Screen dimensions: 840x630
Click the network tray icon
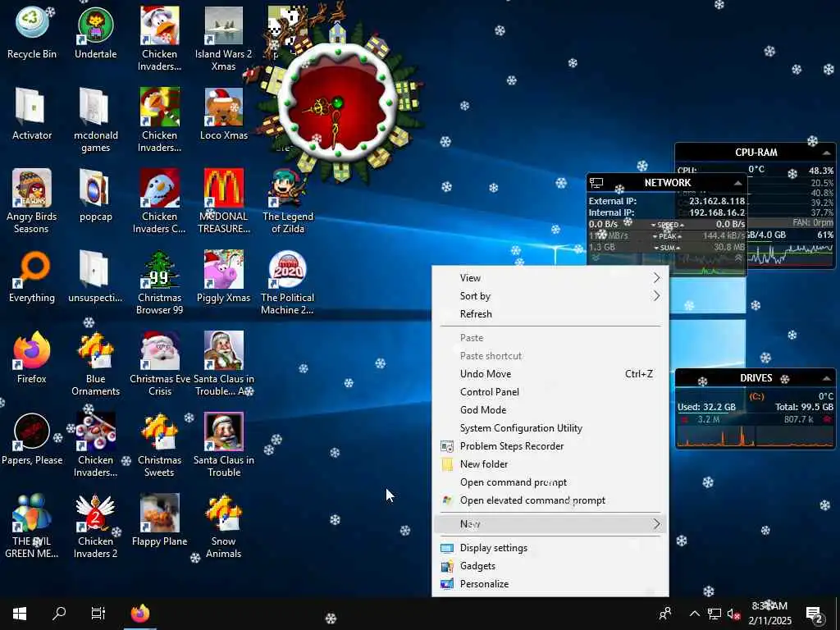coord(714,614)
